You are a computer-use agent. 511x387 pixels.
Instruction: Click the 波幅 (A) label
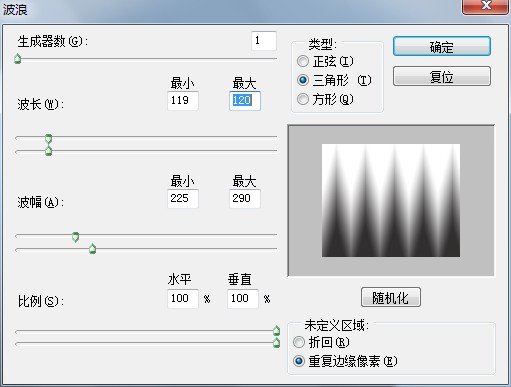pyautogui.click(x=40, y=202)
